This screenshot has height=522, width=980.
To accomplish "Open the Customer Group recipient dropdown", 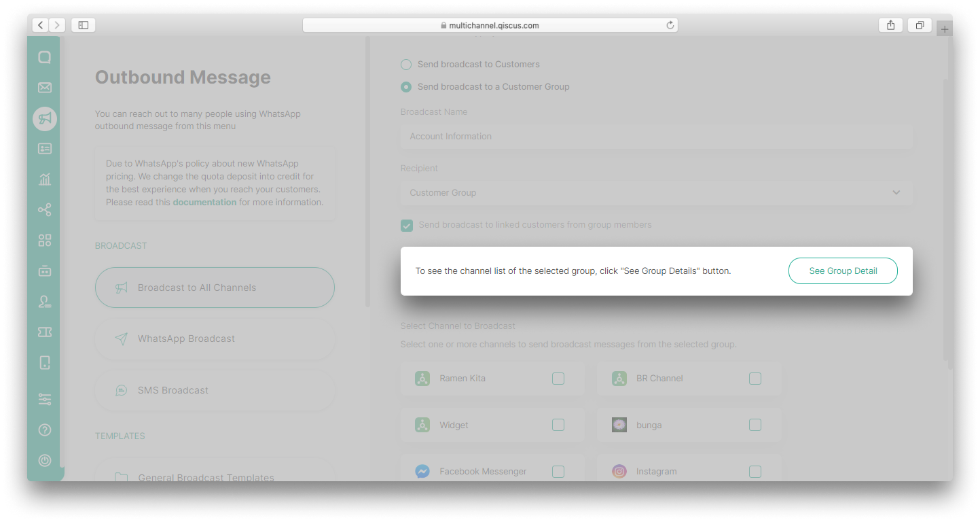I will pyautogui.click(x=657, y=193).
